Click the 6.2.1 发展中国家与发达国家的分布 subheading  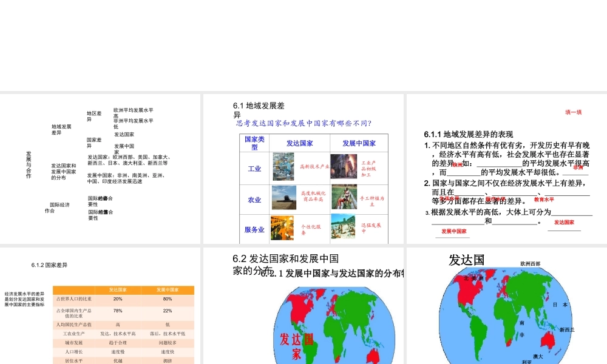[x=332, y=274]
